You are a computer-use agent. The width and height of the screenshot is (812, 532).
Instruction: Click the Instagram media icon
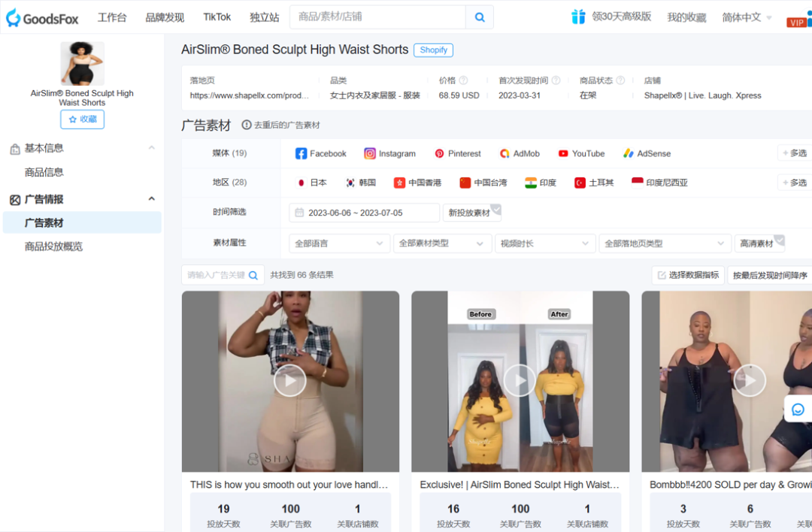click(x=370, y=153)
